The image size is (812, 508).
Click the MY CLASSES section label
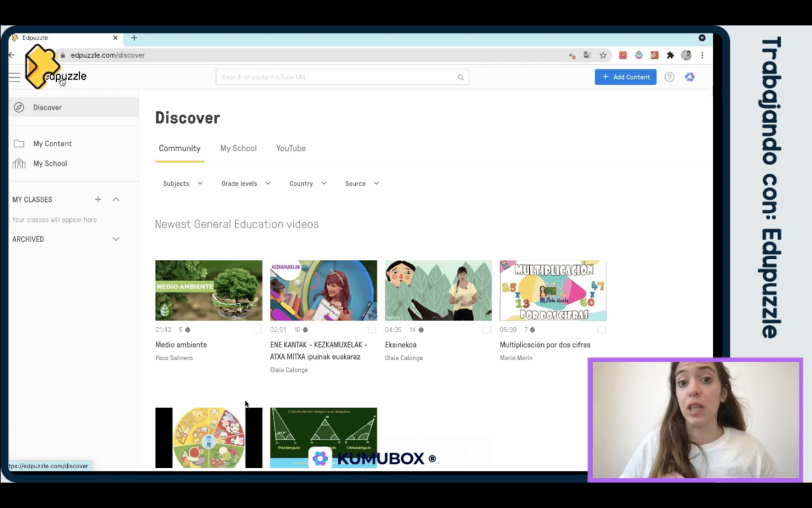click(x=32, y=199)
